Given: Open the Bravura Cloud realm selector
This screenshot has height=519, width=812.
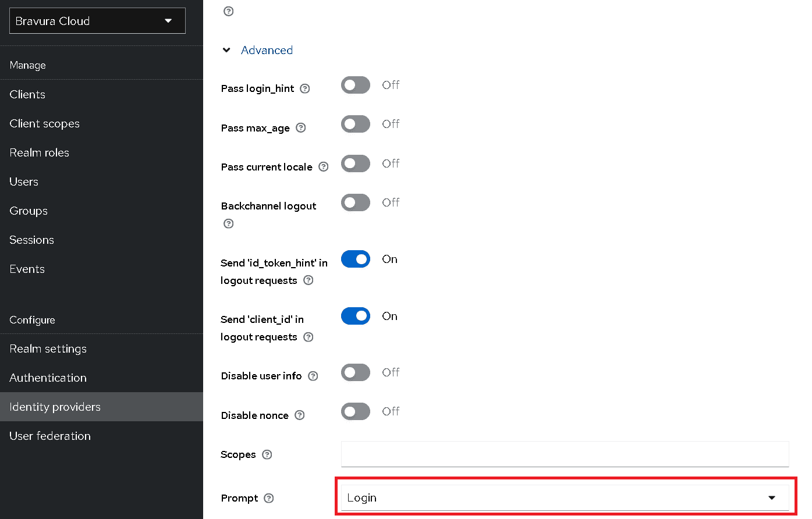Looking at the screenshot, I should (x=97, y=21).
